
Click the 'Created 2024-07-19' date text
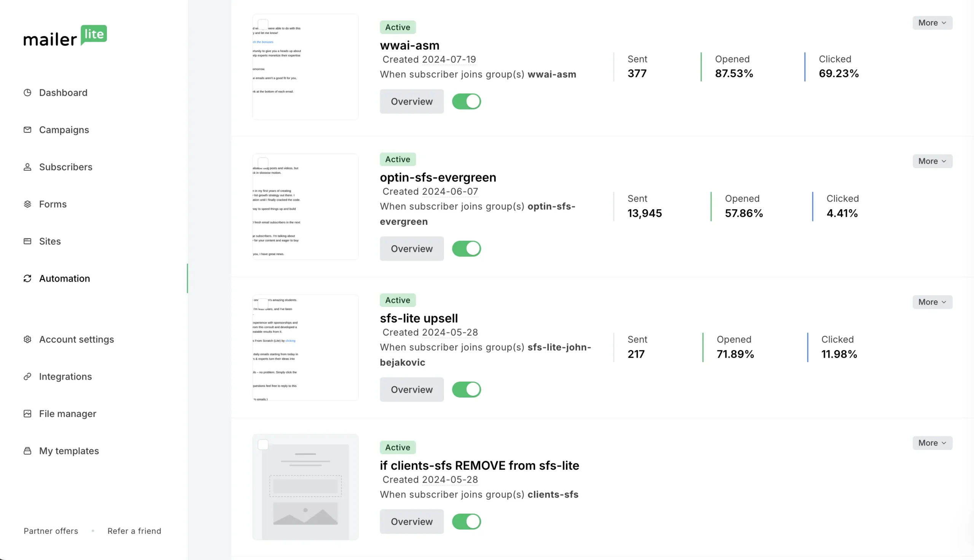coord(429,60)
